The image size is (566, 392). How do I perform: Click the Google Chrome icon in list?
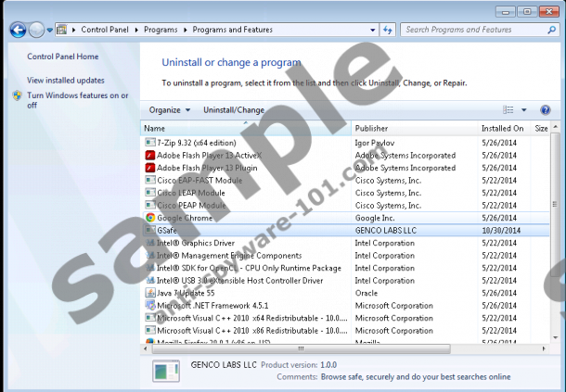[150, 218]
